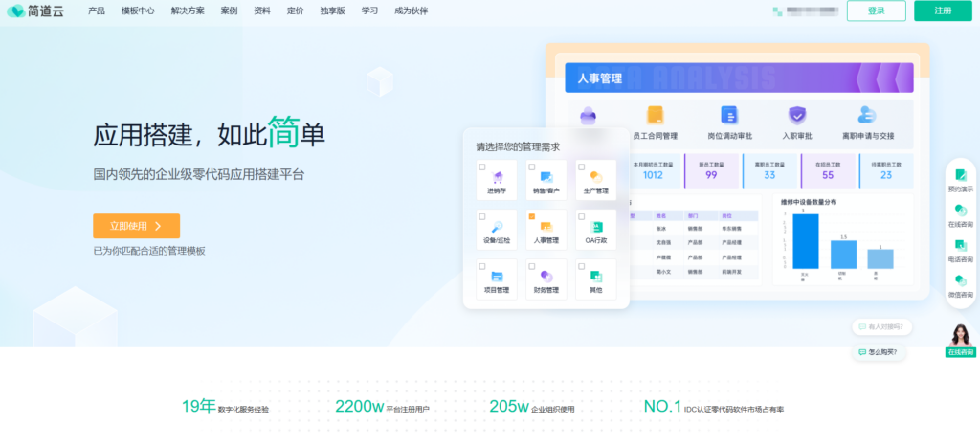Click the 19年 statistic text
Viewport: 980px width, 446px height.
click(x=199, y=407)
